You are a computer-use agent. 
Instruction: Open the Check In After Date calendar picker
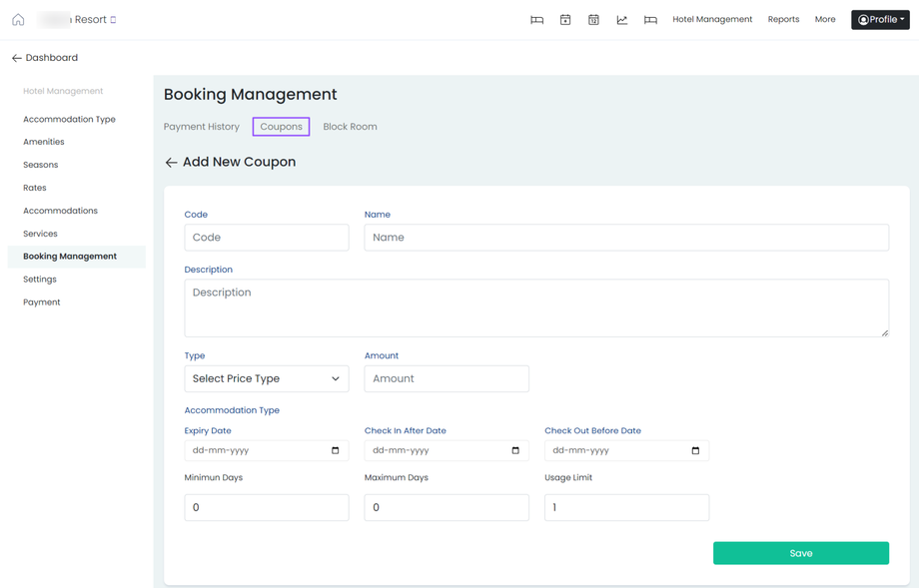pyautogui.click(x=515, y=450)
